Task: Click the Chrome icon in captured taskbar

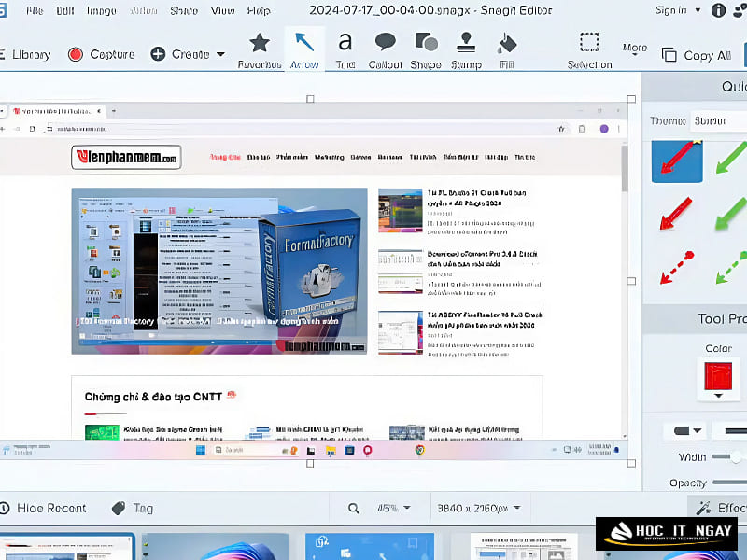Action: pos(419,450)
